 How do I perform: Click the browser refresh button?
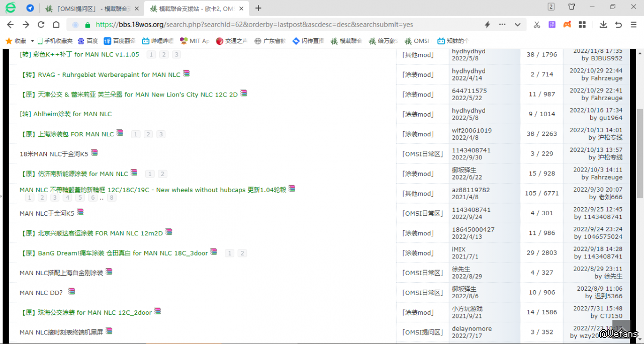coord(41,25)
